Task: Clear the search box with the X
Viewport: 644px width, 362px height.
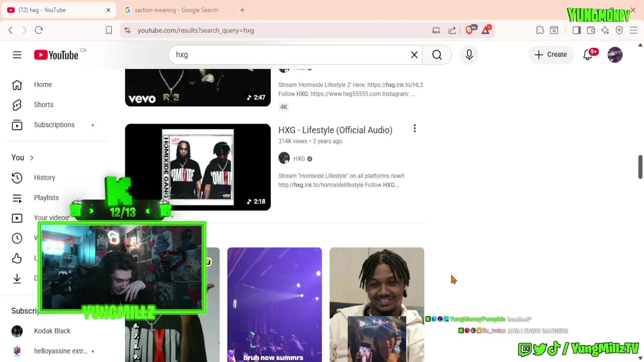Action: [414, 55]
